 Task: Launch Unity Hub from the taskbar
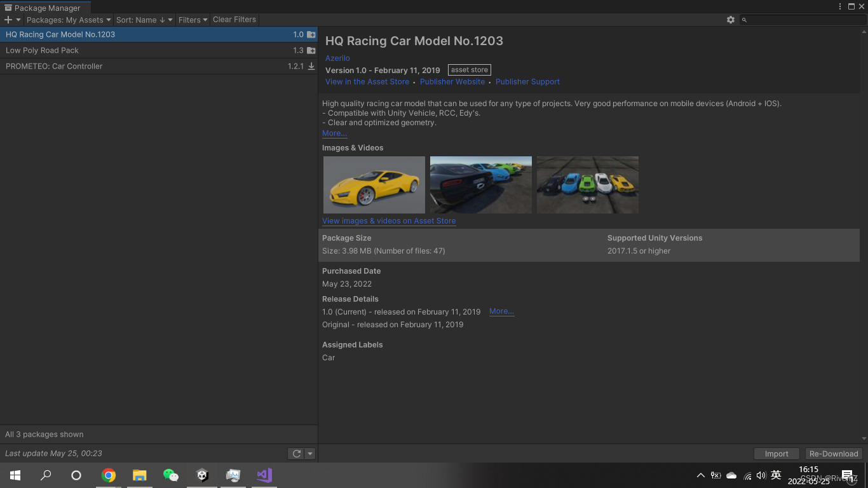point(201,475)
